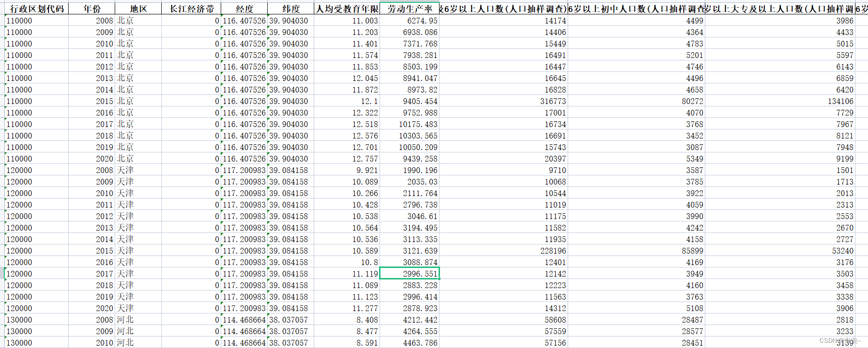Select the 长江经济带 column header
The width and height of the screenshot is (868, 348).
click(191, 9)
